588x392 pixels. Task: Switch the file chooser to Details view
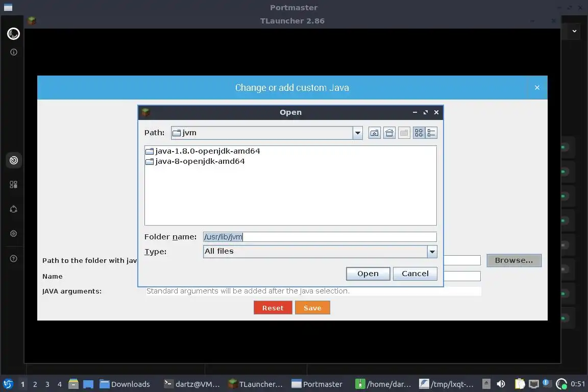(x=431, y=133)
